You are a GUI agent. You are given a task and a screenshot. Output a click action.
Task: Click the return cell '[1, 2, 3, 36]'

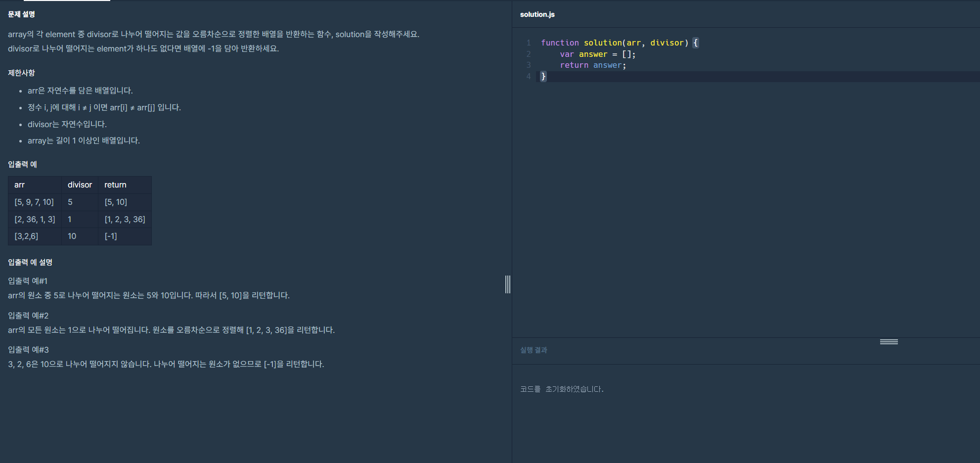coord(125,220)
